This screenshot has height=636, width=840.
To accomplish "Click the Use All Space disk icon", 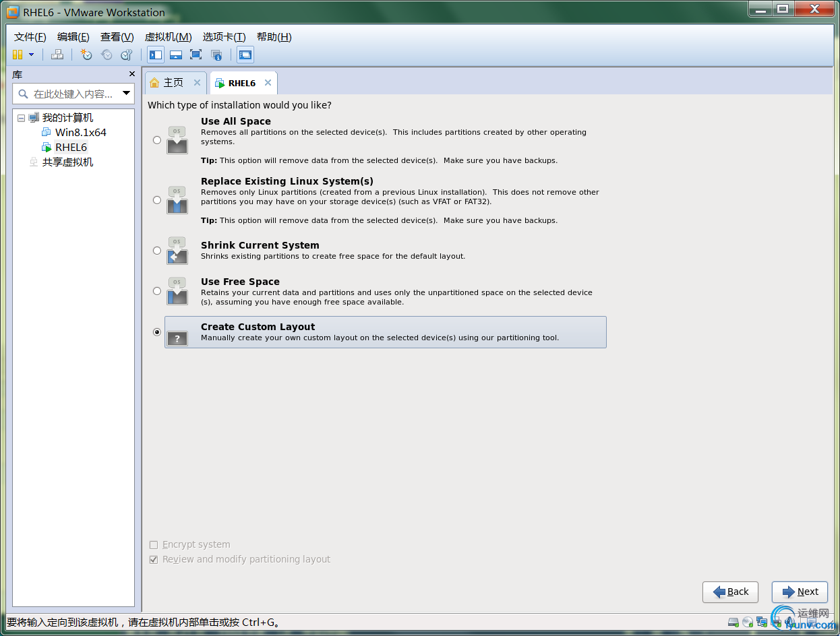I will (x=177, y=141).
